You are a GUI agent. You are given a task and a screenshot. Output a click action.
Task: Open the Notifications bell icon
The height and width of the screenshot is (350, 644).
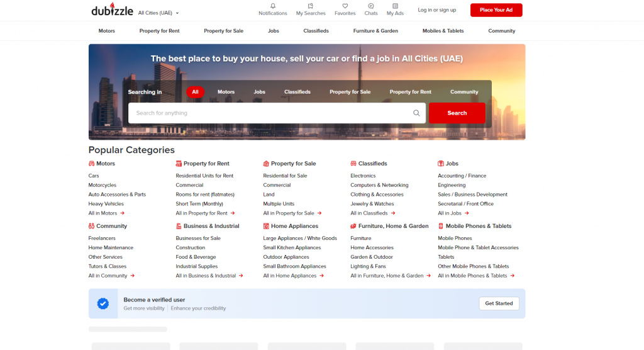pos(273,6)
